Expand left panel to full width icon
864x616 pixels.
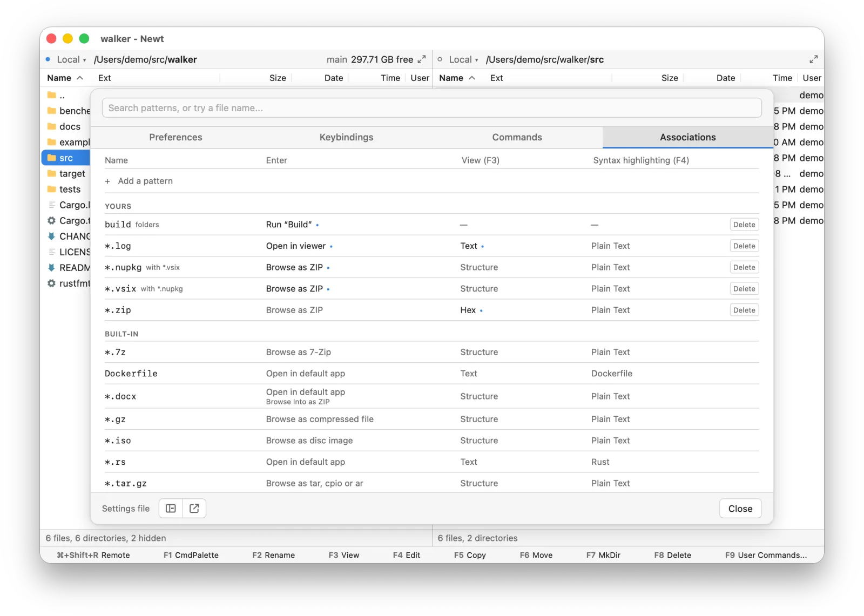(x=422, y=59)
